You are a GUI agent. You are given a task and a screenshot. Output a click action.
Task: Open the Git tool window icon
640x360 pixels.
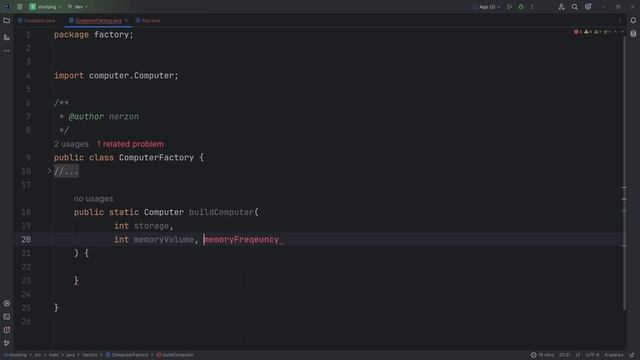[x=7, y=343]
